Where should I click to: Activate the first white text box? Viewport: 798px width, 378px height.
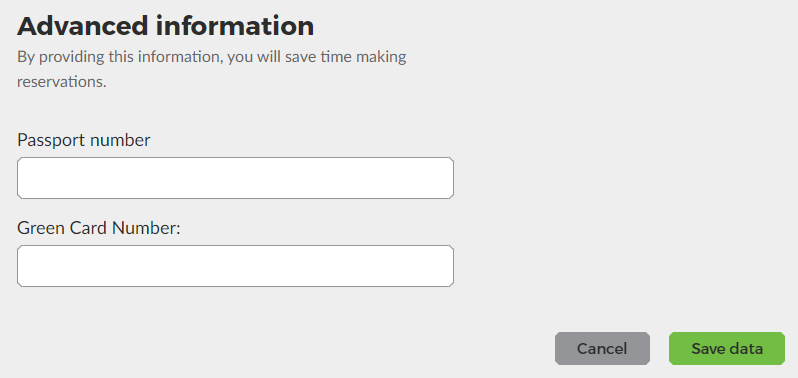click(235, 178)
